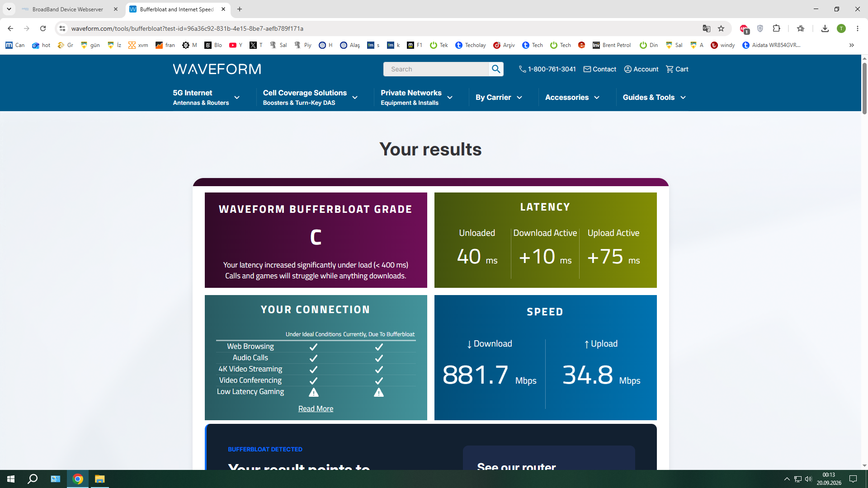Expand the 5G Internet menu
The width and height of the screenshot is (868, 488).
(206, 98)
